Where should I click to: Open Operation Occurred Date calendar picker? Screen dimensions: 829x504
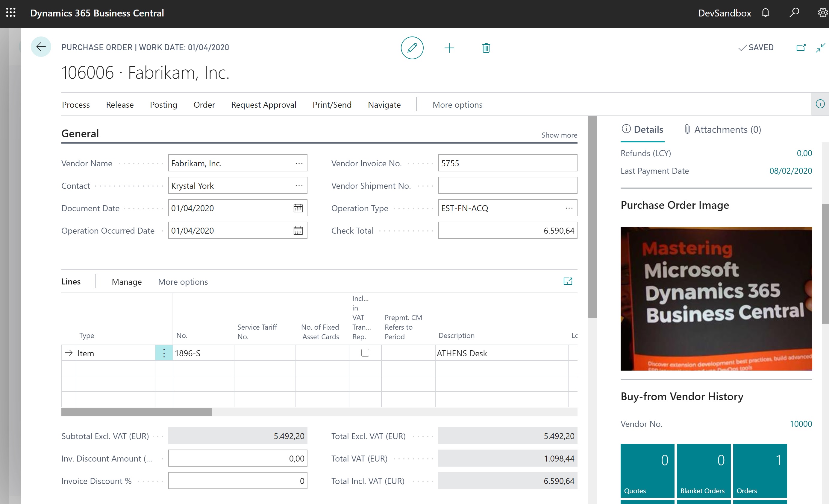coord(298,231)
